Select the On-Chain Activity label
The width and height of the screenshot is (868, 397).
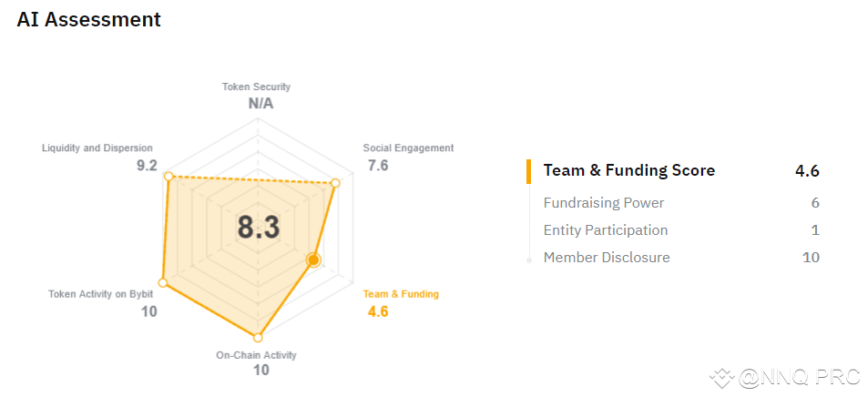(256, 355)
